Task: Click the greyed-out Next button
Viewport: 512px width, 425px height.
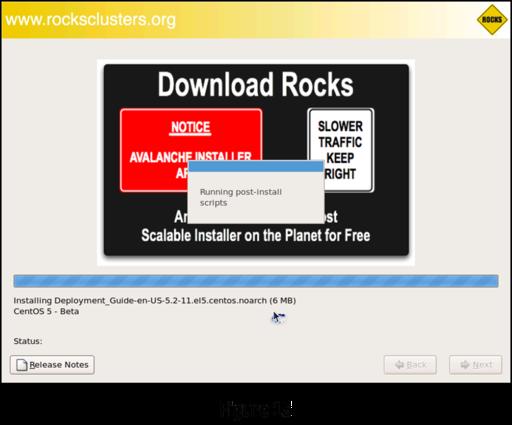Action: [x=475, y=365]
